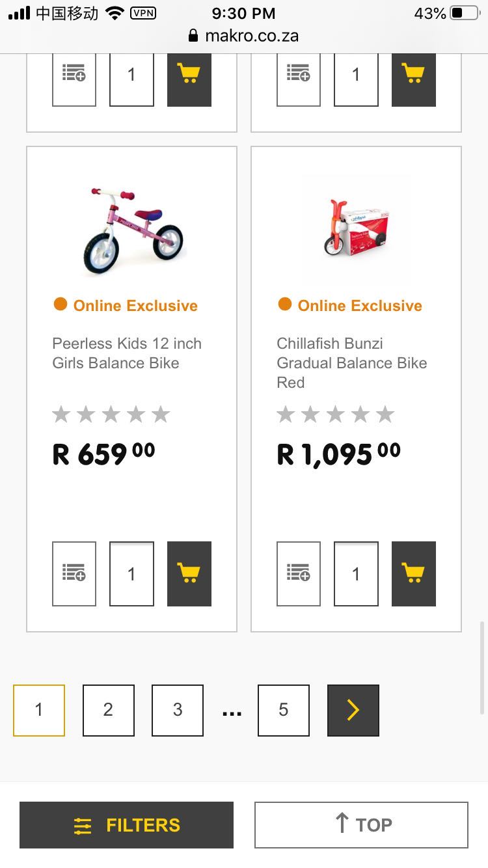Screen dimensions: 488x868
Task: Add Chillafish Bunzi Balance Bike to cart
Action: pos(413,573)
